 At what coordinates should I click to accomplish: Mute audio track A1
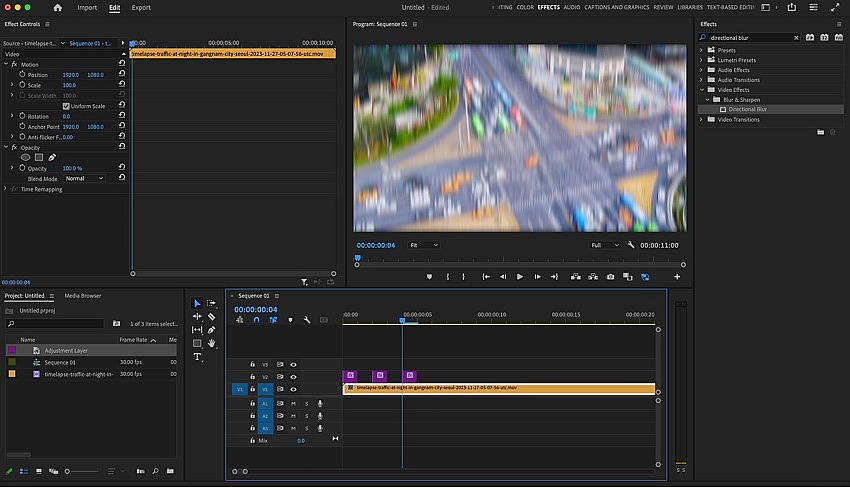pyautogui.click(x=293, y=403)
